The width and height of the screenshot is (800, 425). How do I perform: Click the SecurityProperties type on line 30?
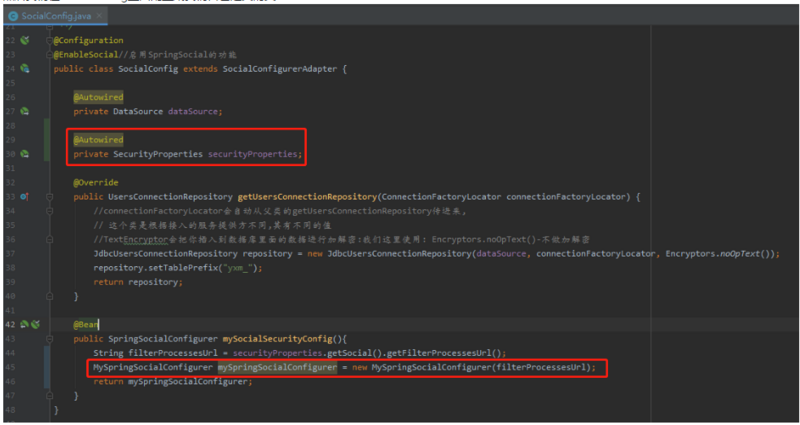click(158, 154)
